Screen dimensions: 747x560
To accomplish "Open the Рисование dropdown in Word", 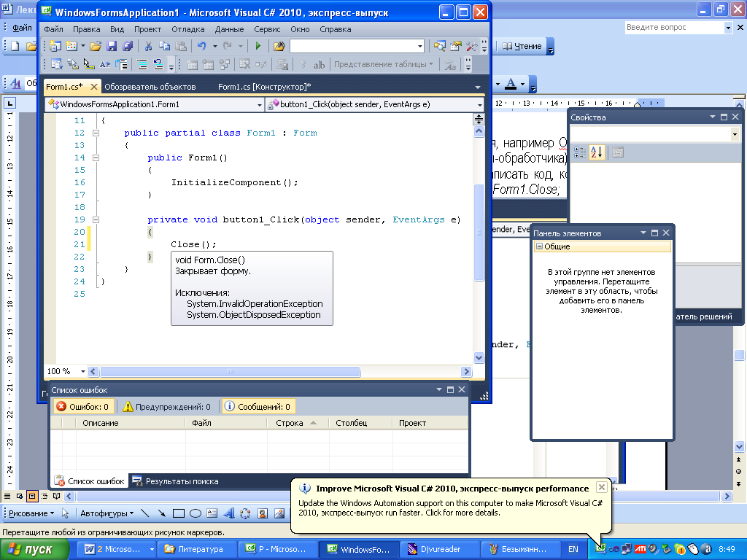I will click(x=31, y=513).
